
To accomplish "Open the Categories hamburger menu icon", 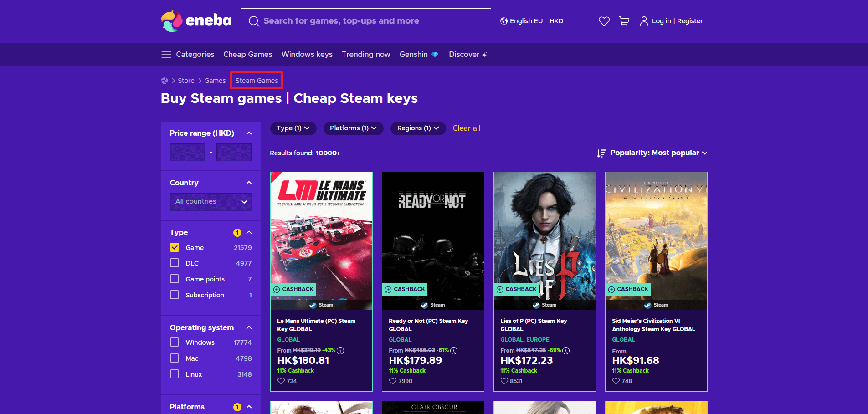I will pos(166,55).
